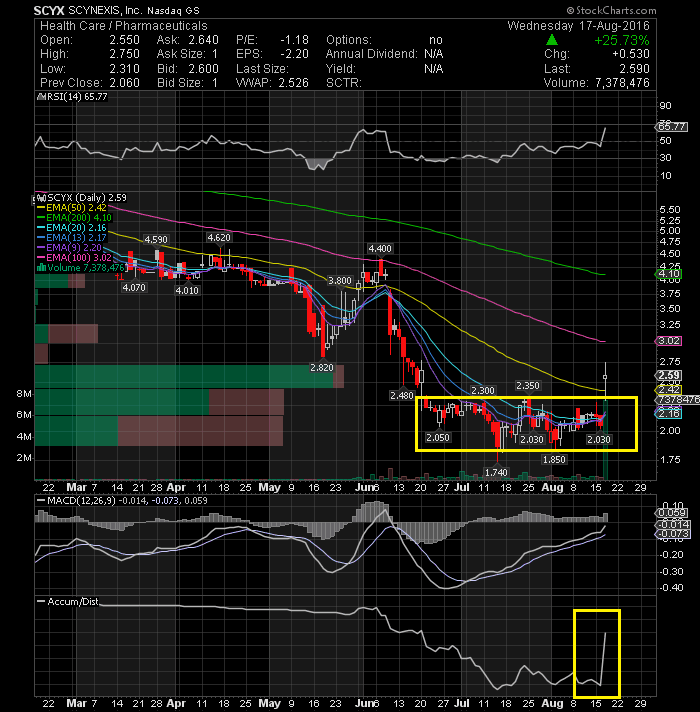Click the 3.800 price label
The width and height of the screenshot is (700, 712).
point(340,281)
